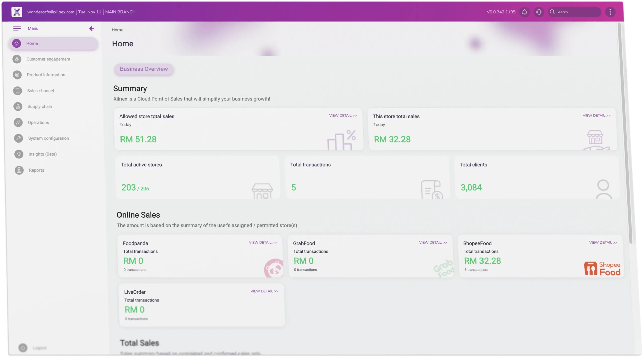Click the Customer engagement sidebar icon
This screenshot has width=644, height=357.
pyautogui.click(x=17, y=59)
